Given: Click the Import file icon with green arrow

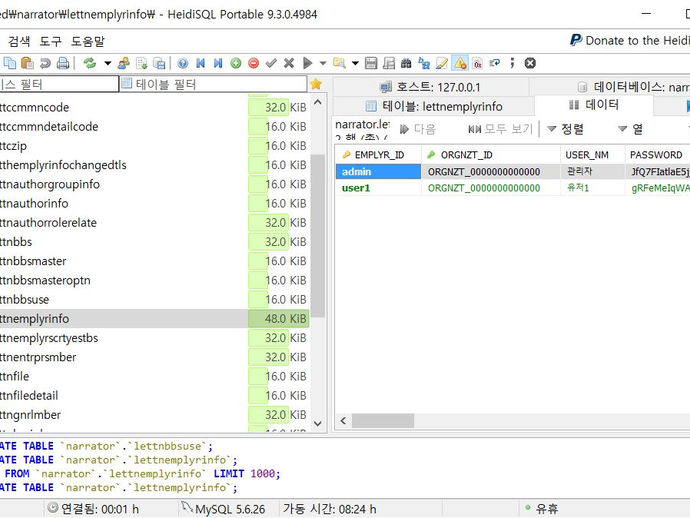Looking at the screenshot, I should (142, 63).
